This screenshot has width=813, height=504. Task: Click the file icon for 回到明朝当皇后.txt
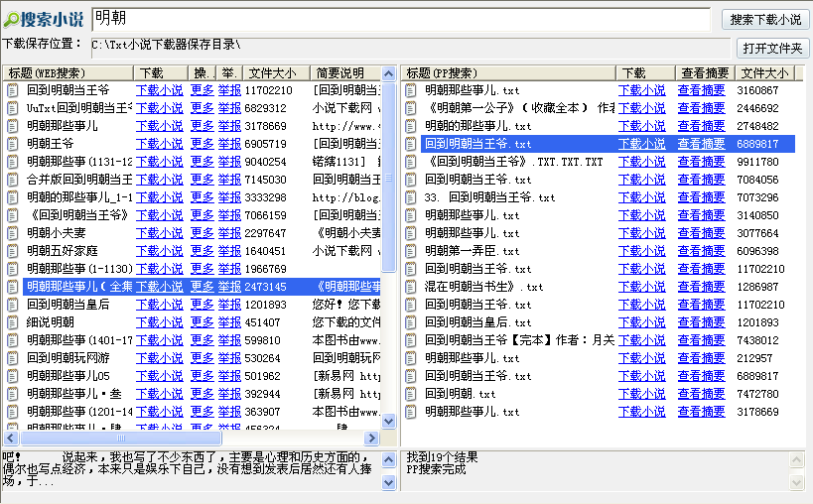[x=412, y=322]
